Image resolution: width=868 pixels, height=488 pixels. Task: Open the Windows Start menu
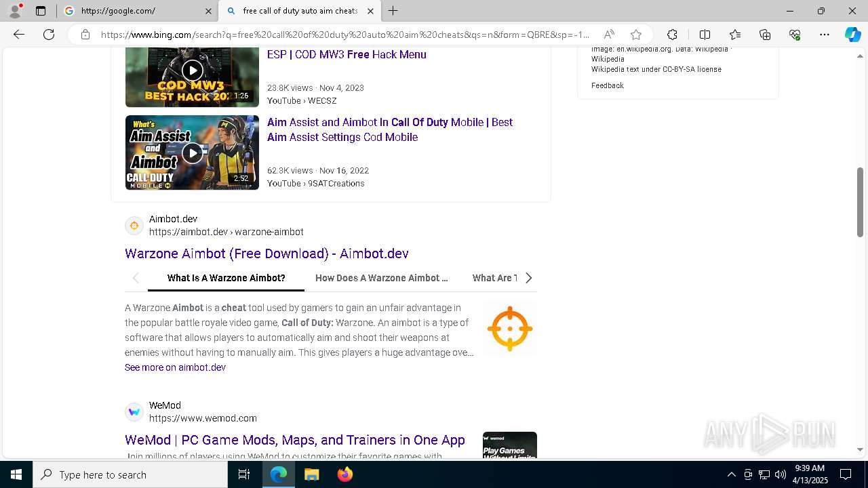click(x=16, y=474)
